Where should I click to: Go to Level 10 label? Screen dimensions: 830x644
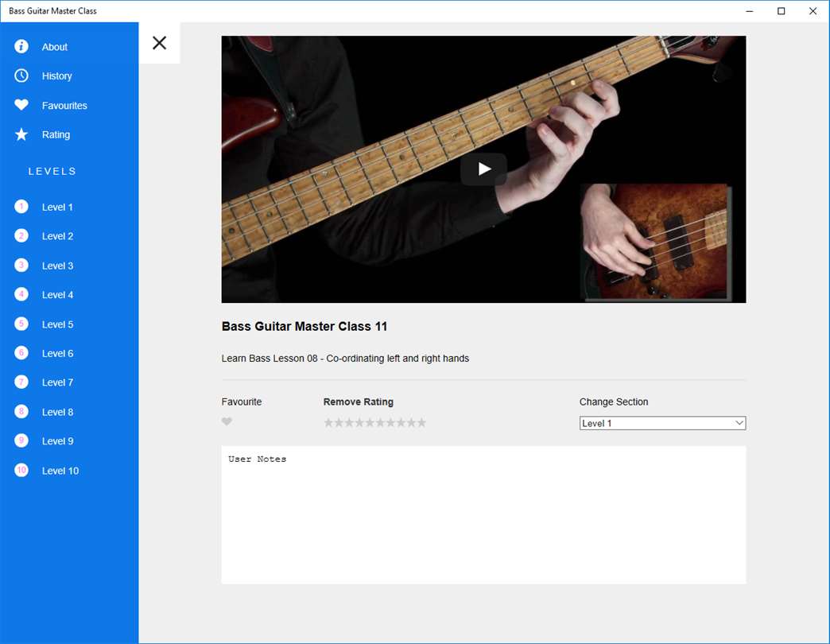pos(60,471)
